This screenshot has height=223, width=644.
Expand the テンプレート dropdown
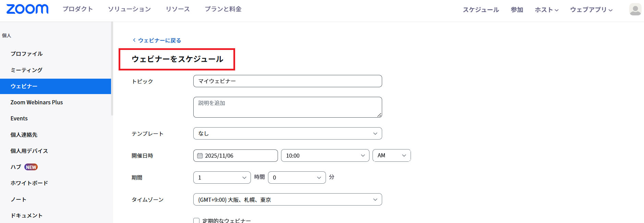287,133
